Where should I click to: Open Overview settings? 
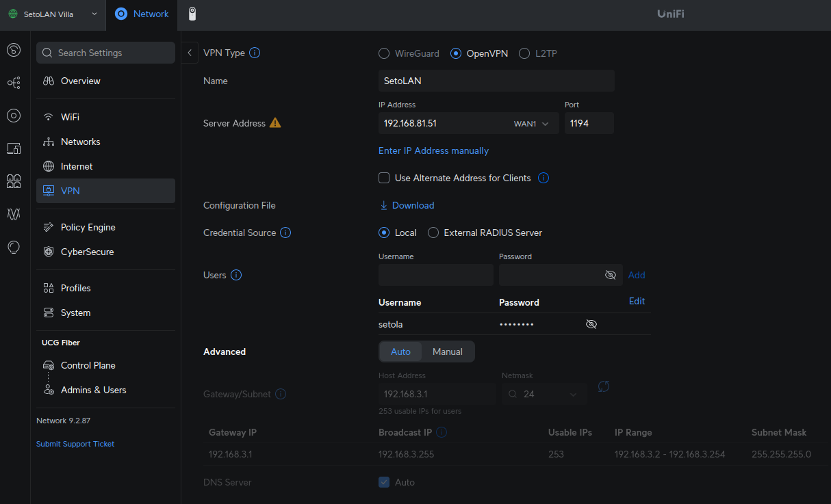click(x=105, y=81)
